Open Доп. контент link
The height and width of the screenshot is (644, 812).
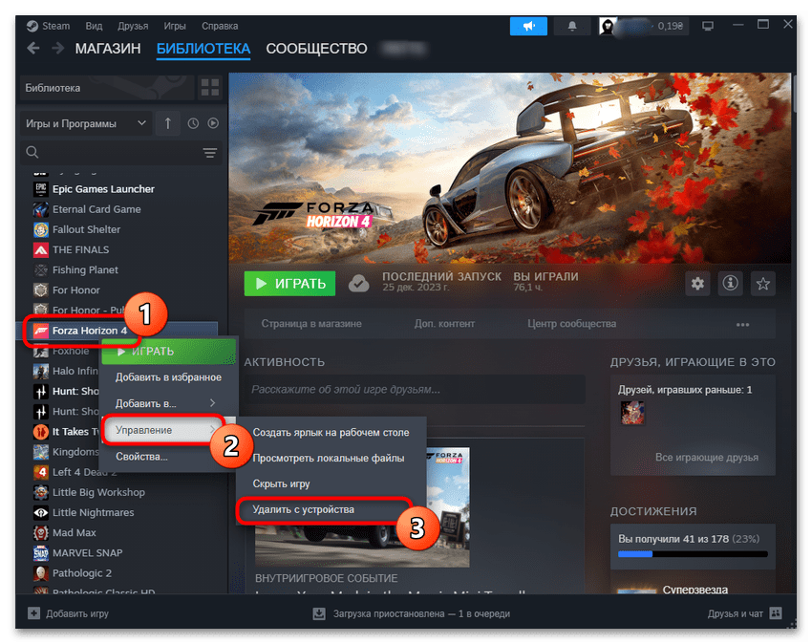click(x=444, y=324)
